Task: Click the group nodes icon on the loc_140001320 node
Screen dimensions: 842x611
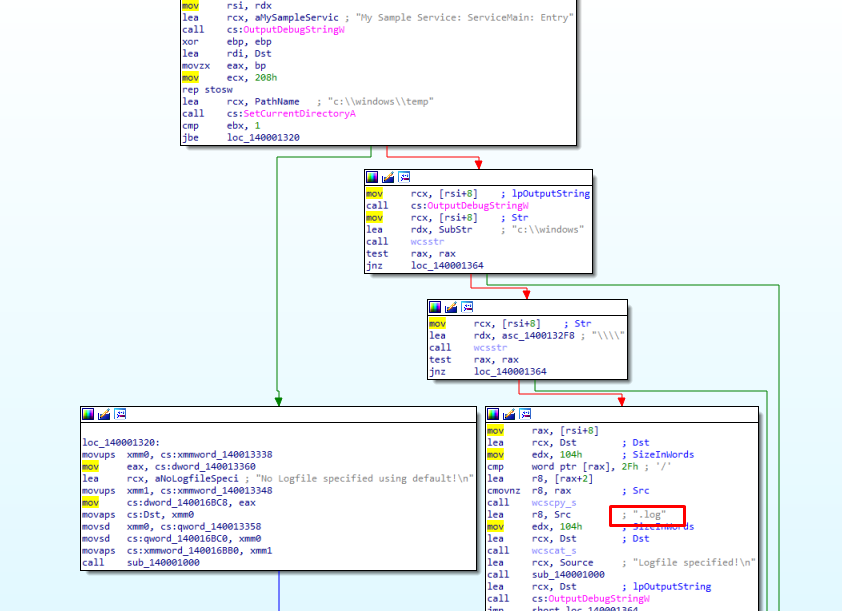Action: coord(119,413)
